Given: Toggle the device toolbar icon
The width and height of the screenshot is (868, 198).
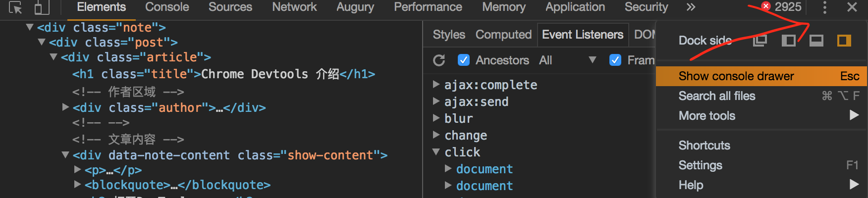Looking at the screenshot, I should 42,7.
